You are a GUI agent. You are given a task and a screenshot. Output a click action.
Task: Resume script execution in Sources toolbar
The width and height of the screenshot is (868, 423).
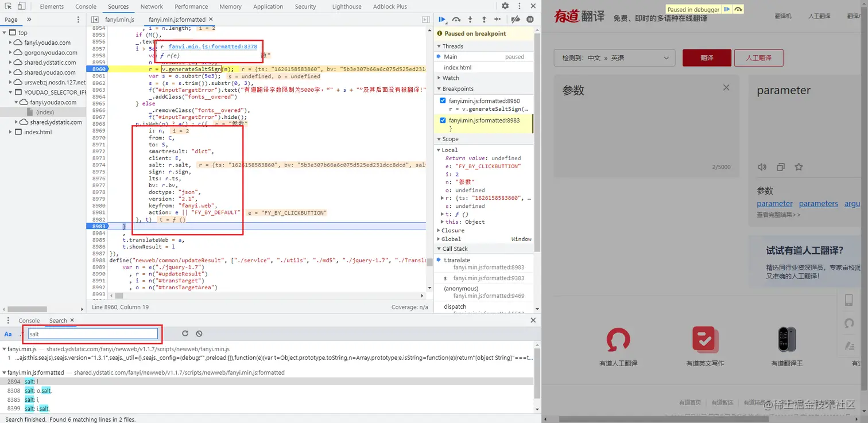pos(442,19)
